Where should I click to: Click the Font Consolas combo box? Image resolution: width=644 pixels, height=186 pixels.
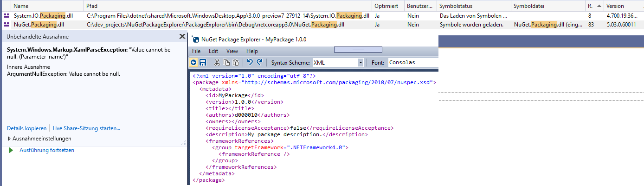[x=413, y=62]
